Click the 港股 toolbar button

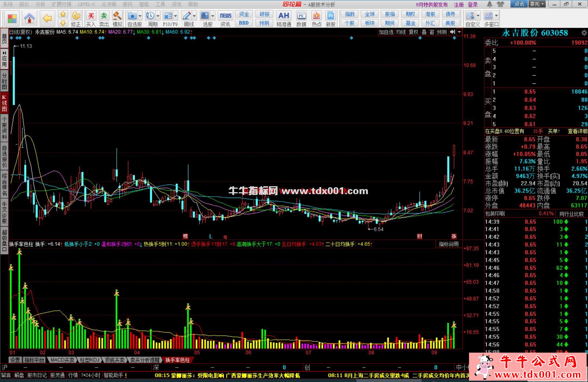point(430,14)
